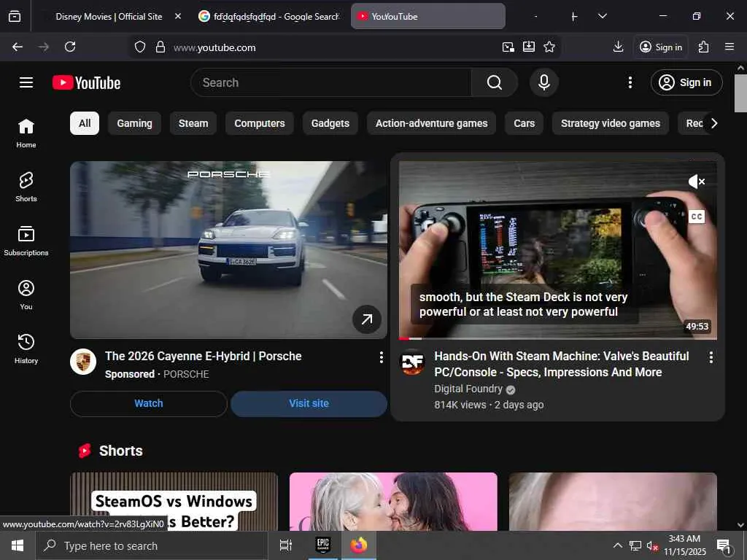Select the Computers filter chip
The width and height of the screenshot is (747, 560).
[x=260, y=123]
